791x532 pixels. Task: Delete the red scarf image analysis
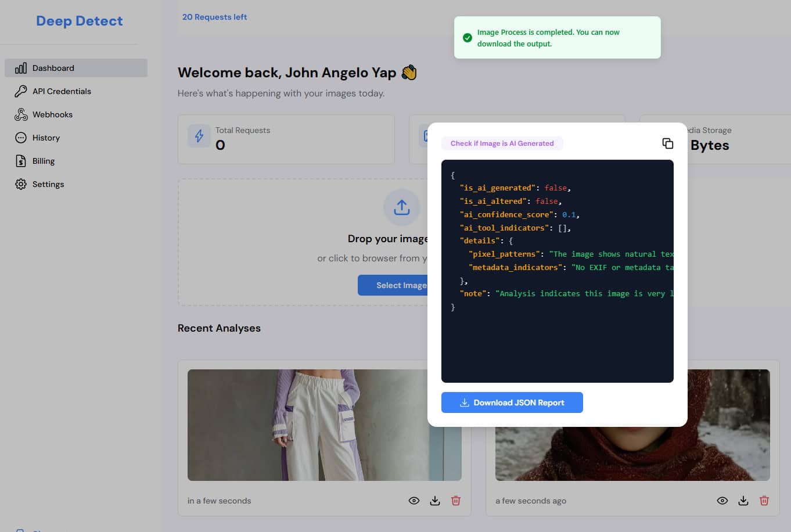(764, 501)
